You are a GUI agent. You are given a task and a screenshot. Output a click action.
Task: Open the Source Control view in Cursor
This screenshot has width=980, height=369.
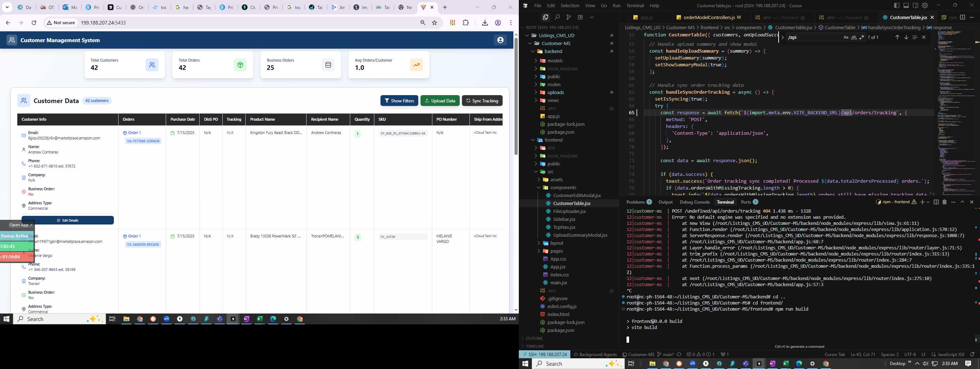(569, 17)
